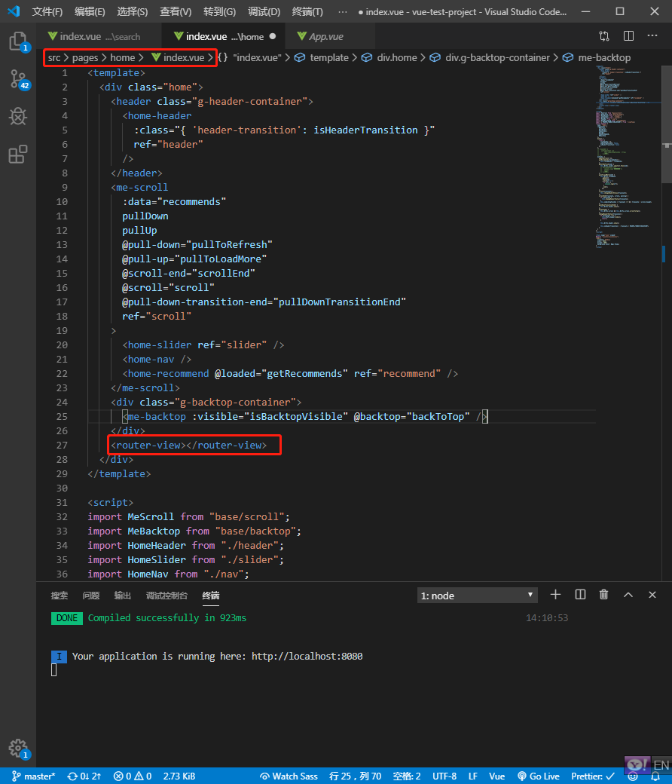
Task: Click the master* git branch button
Action: (33, 776)
